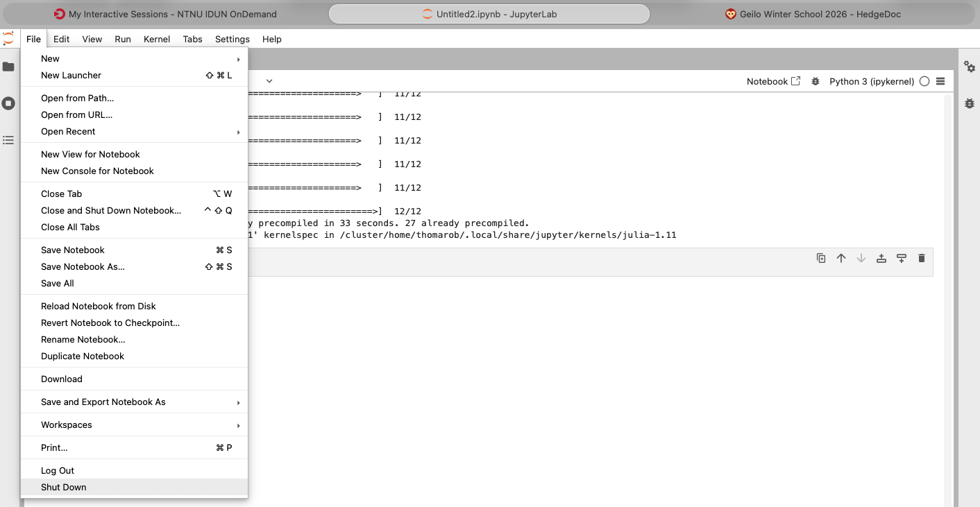
Task: Click the Notebook open-in-new-window button
Action: pyautogui.click(x=773, y=81)
